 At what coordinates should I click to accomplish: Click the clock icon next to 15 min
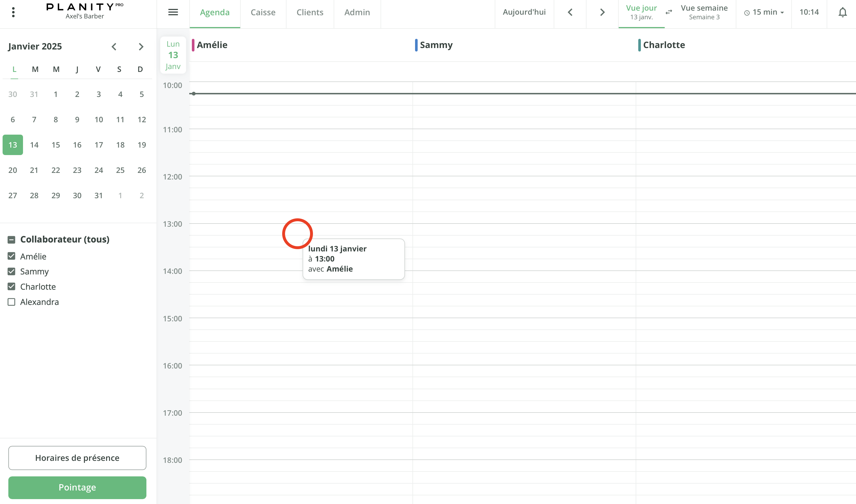coord(746,12)
